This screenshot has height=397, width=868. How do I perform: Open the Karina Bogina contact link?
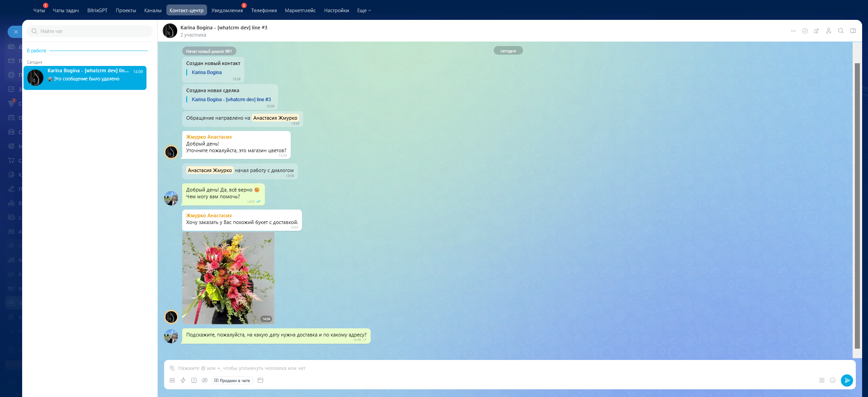[x=207, y=72]
